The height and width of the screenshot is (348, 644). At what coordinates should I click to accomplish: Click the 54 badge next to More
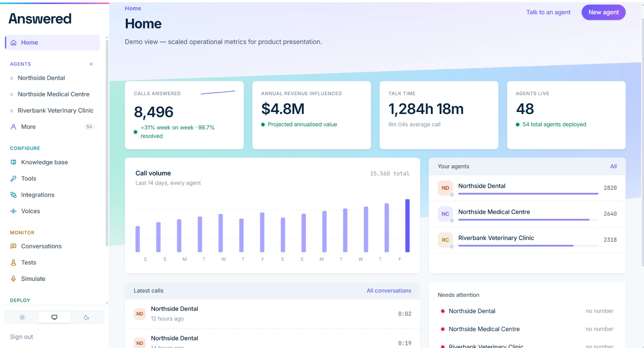click(x=89, y=127)
